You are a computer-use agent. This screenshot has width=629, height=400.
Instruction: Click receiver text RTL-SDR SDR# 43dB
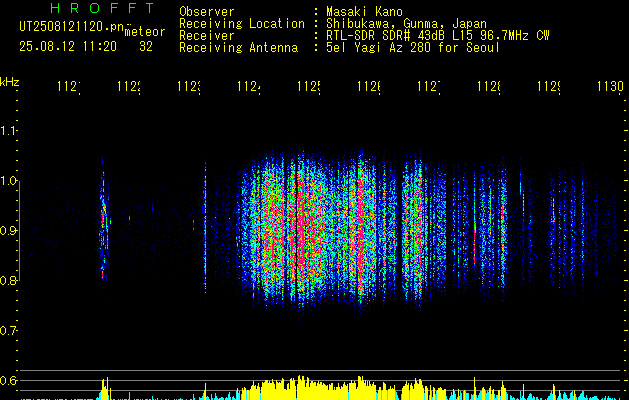[386, 36]
